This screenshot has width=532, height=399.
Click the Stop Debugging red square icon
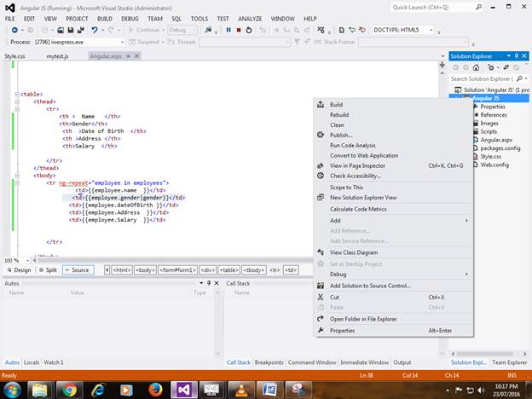coord(238,30)
